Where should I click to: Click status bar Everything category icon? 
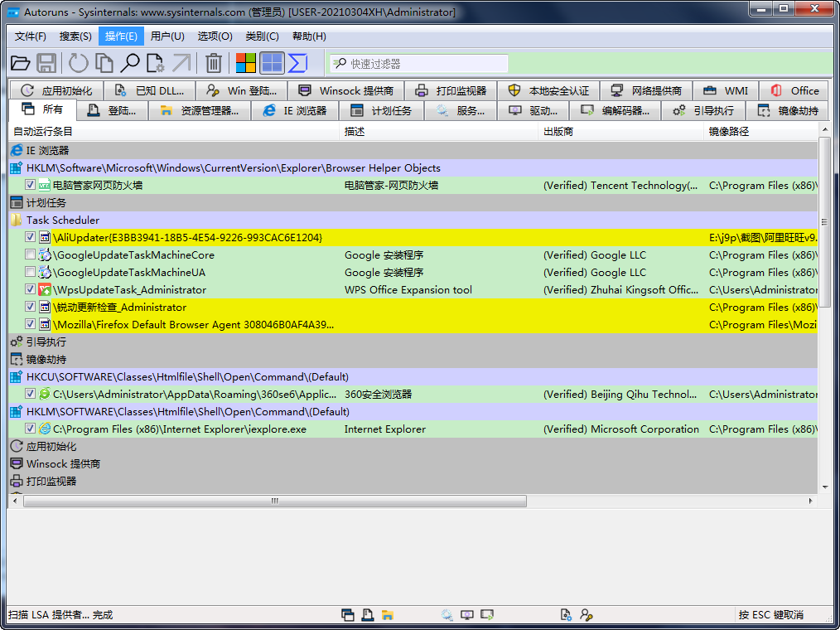click(x=348, y=614)
